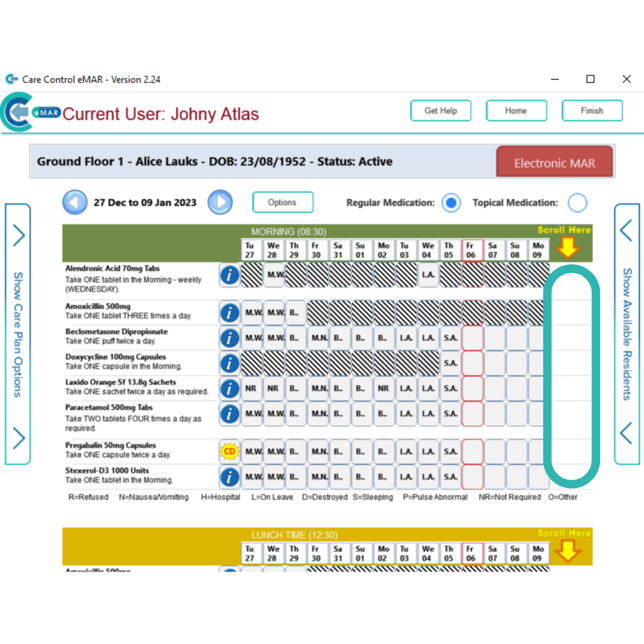
Task: Open info for Doxycycline 100mg Capsules
Action: (x=229, y=363)
